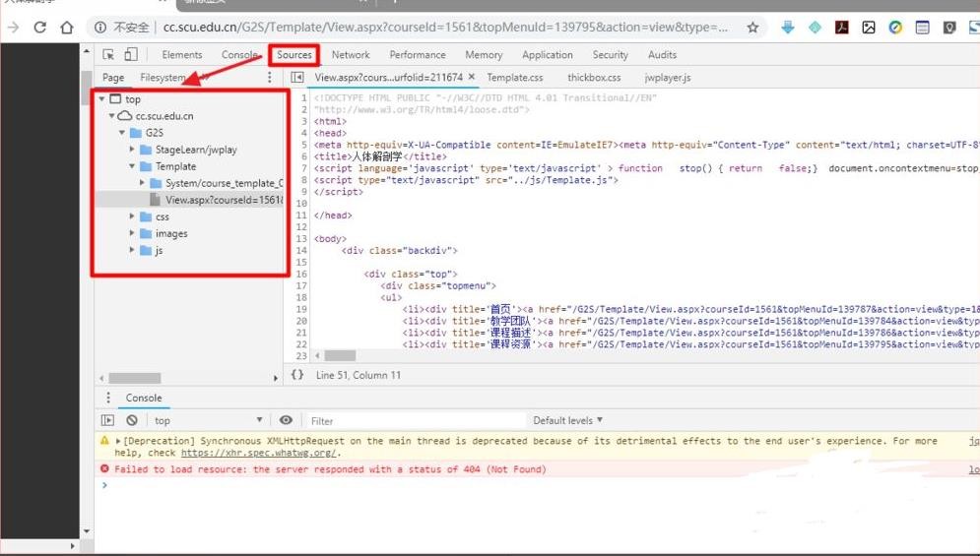Open the Memory tab
This screenshot has height=556, width=980.
tap(484, 55)
